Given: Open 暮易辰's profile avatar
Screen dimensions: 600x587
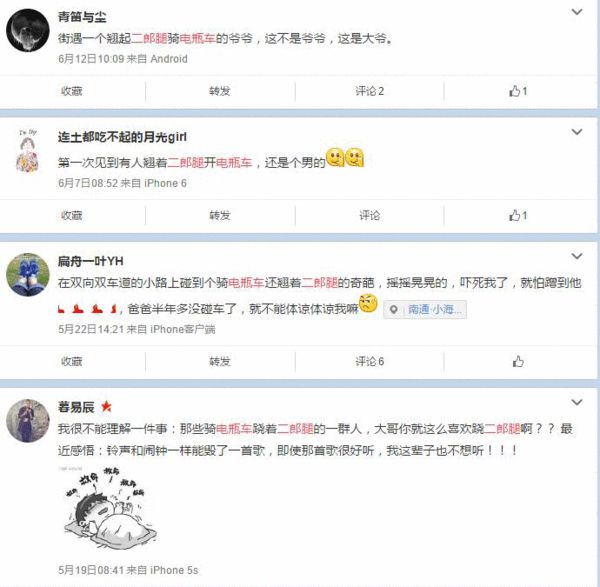Looking at the screenshot, I should click(28, 421).
